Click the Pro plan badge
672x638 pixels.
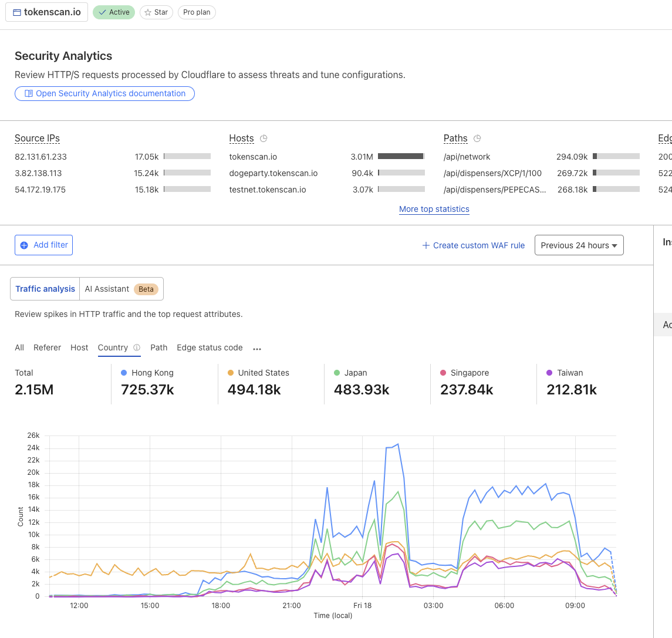(197, 12)
